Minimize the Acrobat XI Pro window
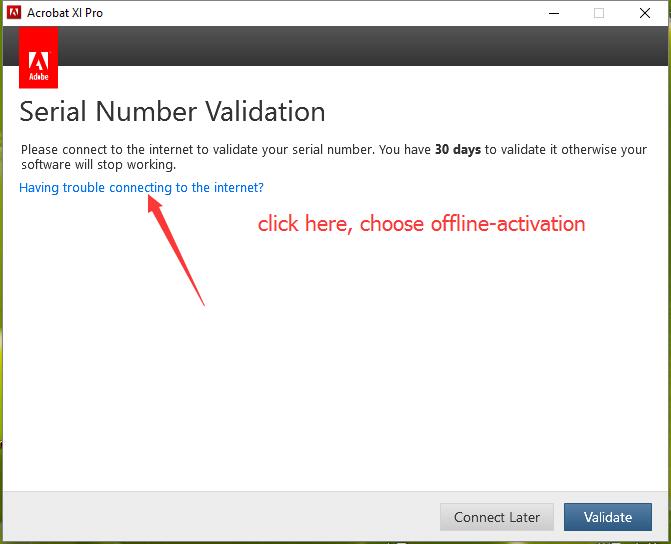The image size is (671, 544). (554, 13)
